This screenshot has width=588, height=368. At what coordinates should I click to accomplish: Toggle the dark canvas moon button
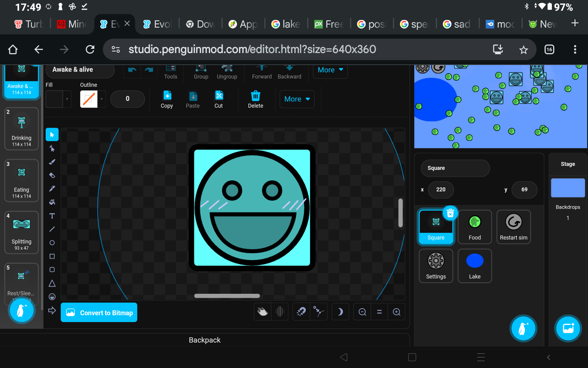pos(340,312)
